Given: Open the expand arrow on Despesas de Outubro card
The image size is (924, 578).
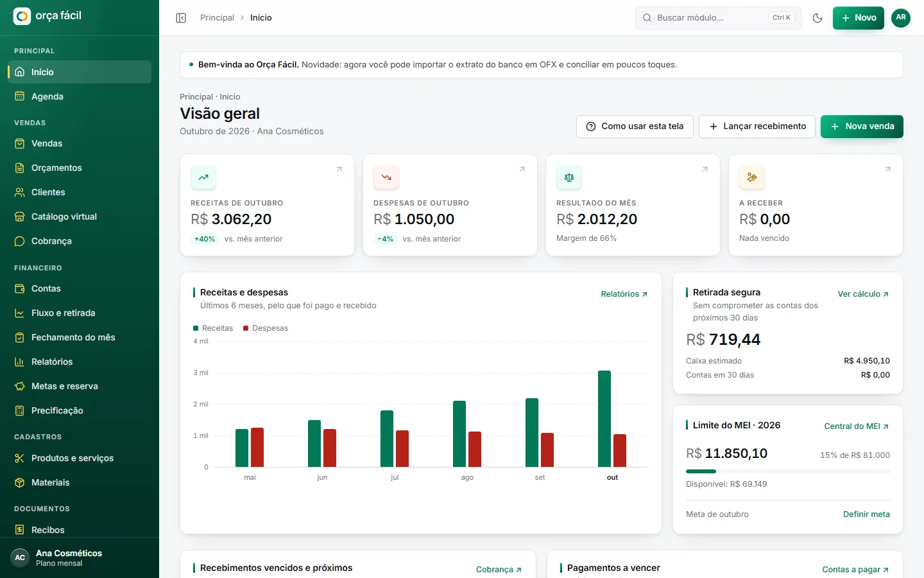Looking at the screenshot, I should [x=522, y=170].
